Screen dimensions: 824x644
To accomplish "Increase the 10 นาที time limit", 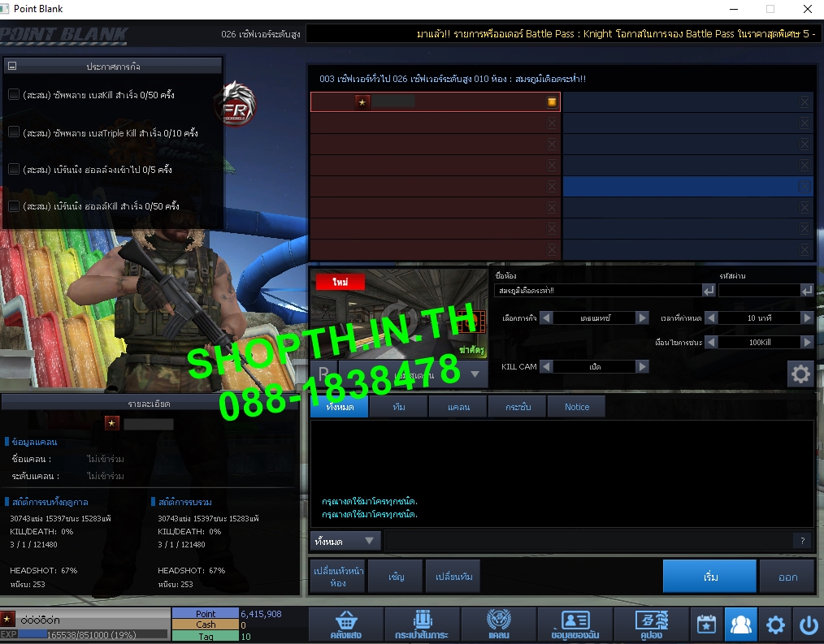I will [x=807, y=318].
